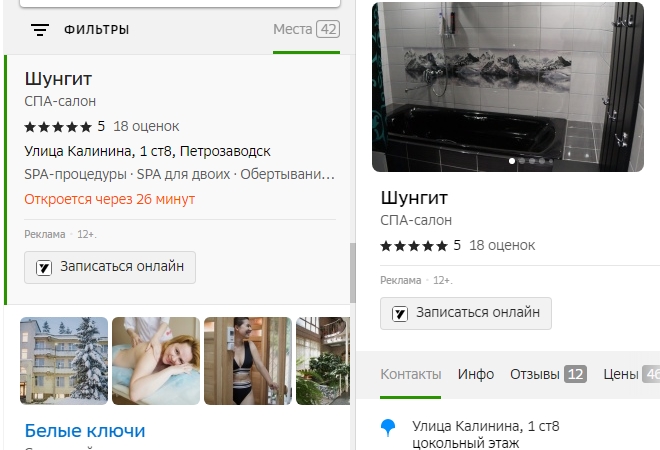This screenshot has width=660, height=450.
Task: Open the Белые ключи listing link
Action: (x=85, y=431)
